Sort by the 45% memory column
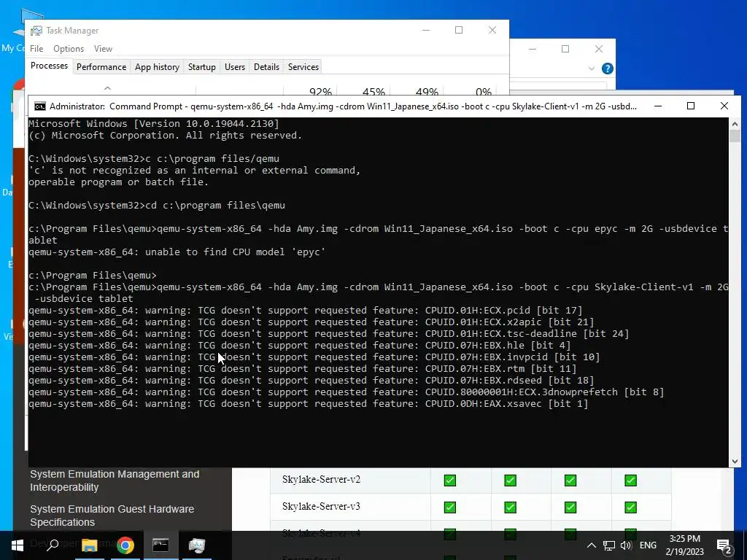This screenshot has width=747, height=560. tap(373, 91)
